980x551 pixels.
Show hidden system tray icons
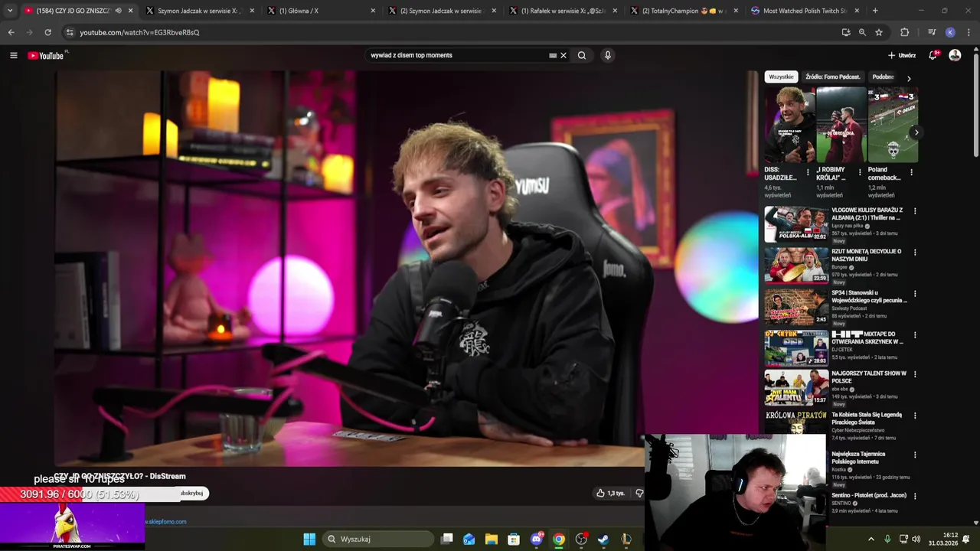[871, 539]
